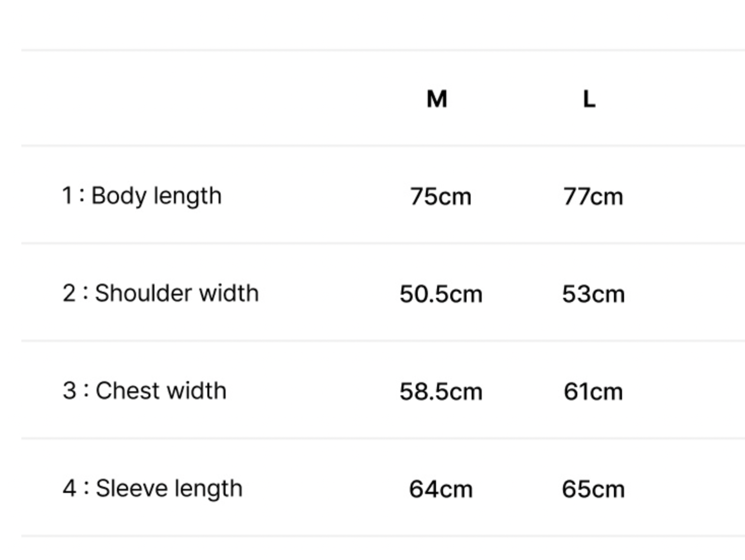
Task: Click the 50.5cm shoulder width value
Action: pos(441,294)
